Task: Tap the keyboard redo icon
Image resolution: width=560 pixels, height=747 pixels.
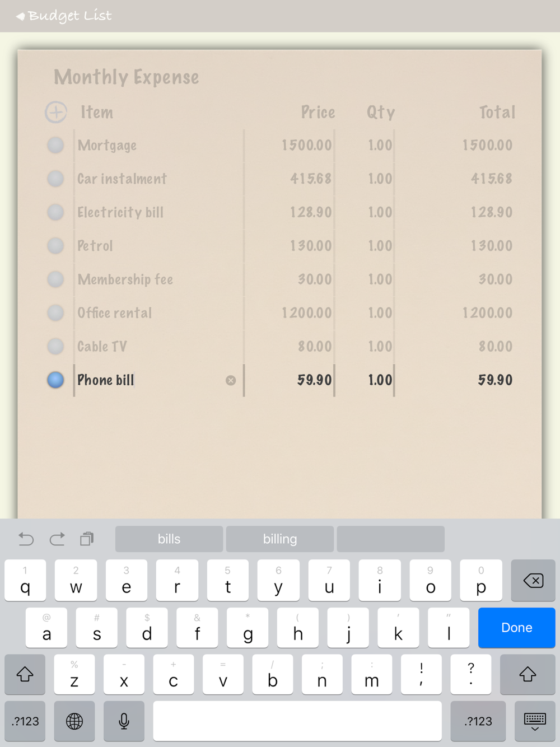Action: pos(57,539)
